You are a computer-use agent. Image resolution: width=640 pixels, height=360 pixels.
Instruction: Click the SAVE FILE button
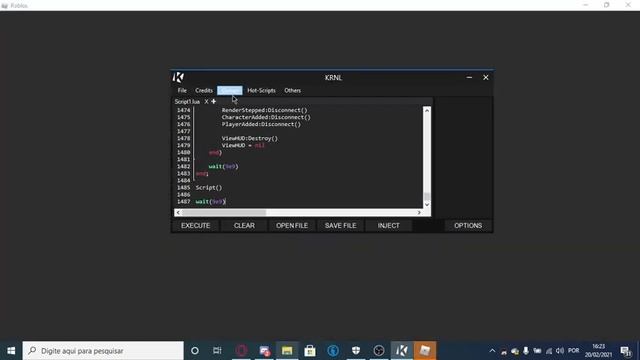coord(340,225)
